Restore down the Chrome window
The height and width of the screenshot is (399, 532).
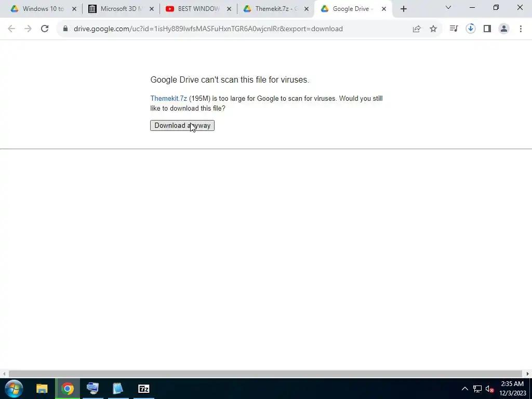click(x=496, y=7)
